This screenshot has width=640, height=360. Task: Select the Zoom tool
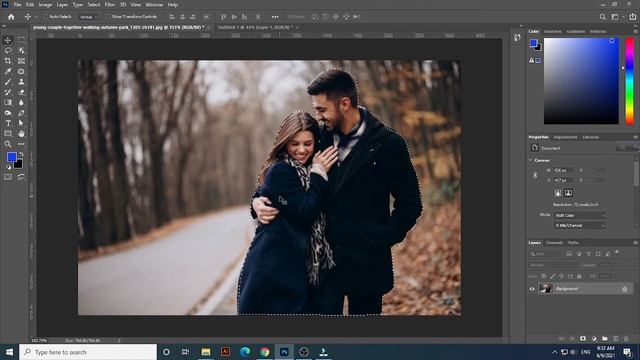click(8, 144)
